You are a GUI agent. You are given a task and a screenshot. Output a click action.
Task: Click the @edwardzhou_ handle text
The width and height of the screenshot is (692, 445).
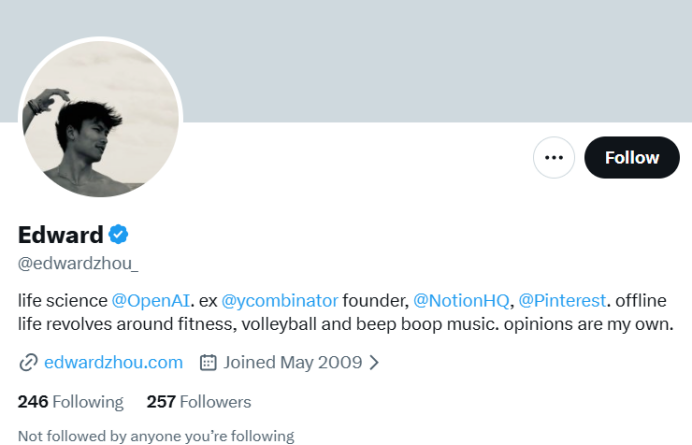78,263
